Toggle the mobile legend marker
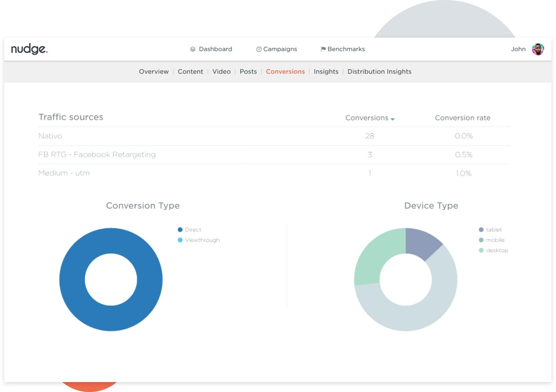 (x=481, y=240)
